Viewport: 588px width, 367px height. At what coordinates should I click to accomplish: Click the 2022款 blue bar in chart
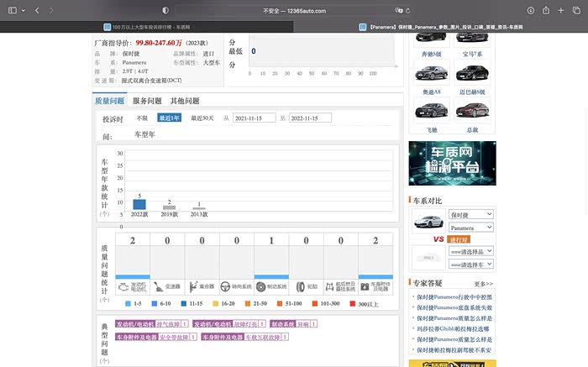coord(139,204)
